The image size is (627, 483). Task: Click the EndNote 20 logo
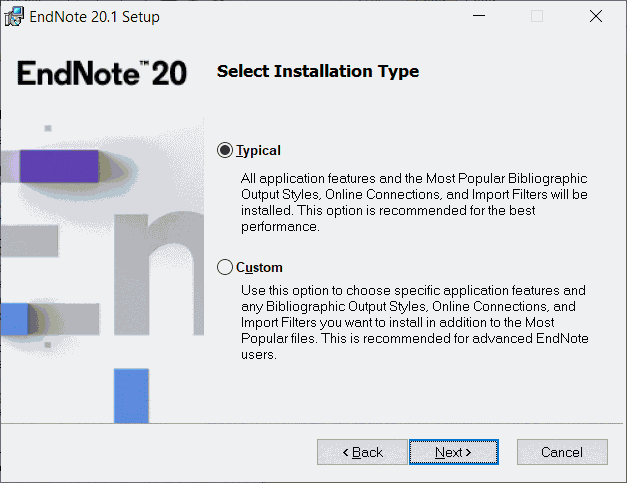tap(102, 73)
